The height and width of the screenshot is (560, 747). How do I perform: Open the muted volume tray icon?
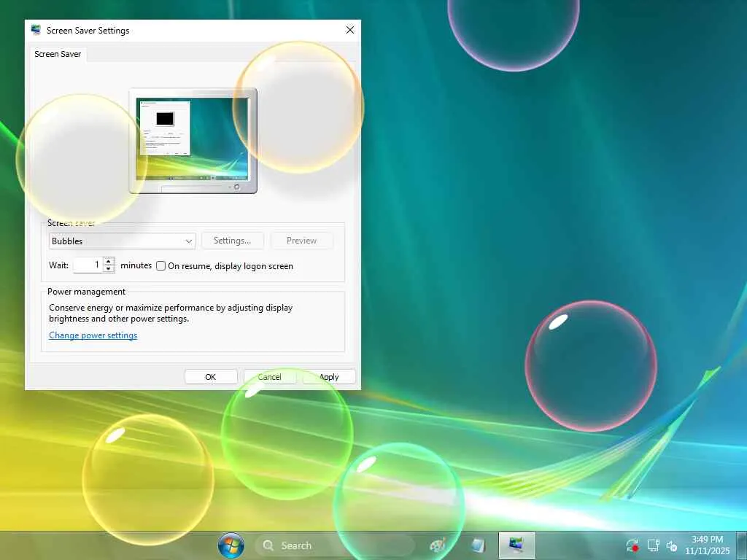pos(672,545)
